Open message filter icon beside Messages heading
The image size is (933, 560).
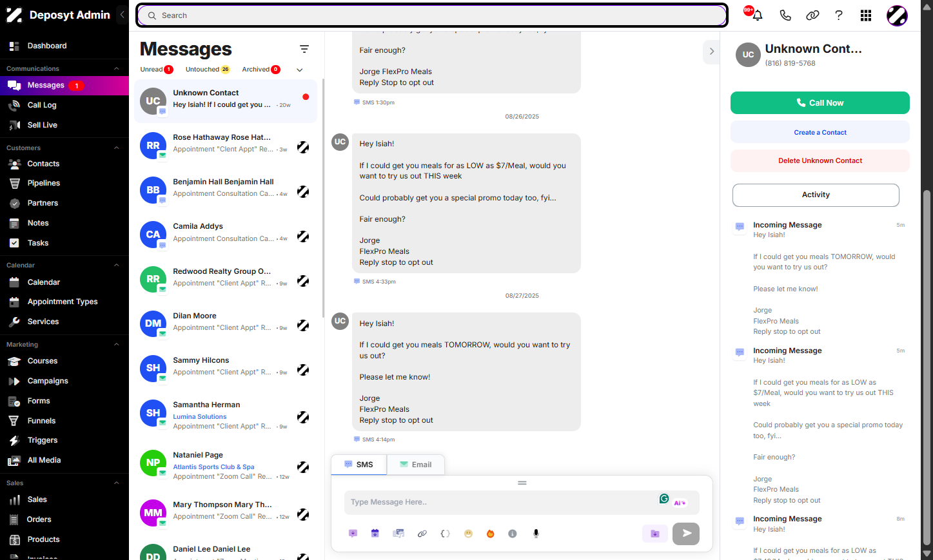(304, 49)
